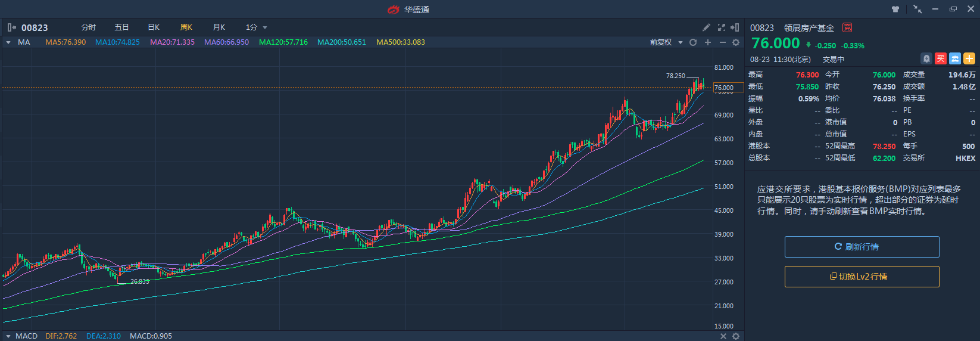Click the 领展房产基金 stock name
Screen dimensions: 980x341
click(809, 28)
